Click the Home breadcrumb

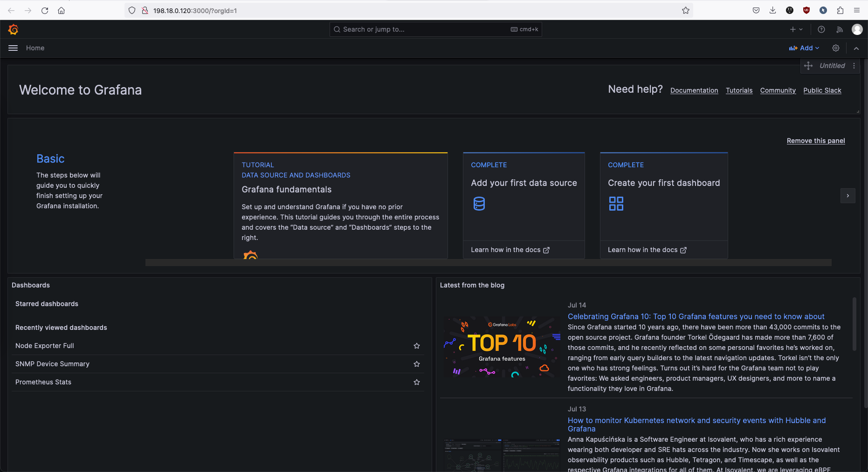click(35, 48)
